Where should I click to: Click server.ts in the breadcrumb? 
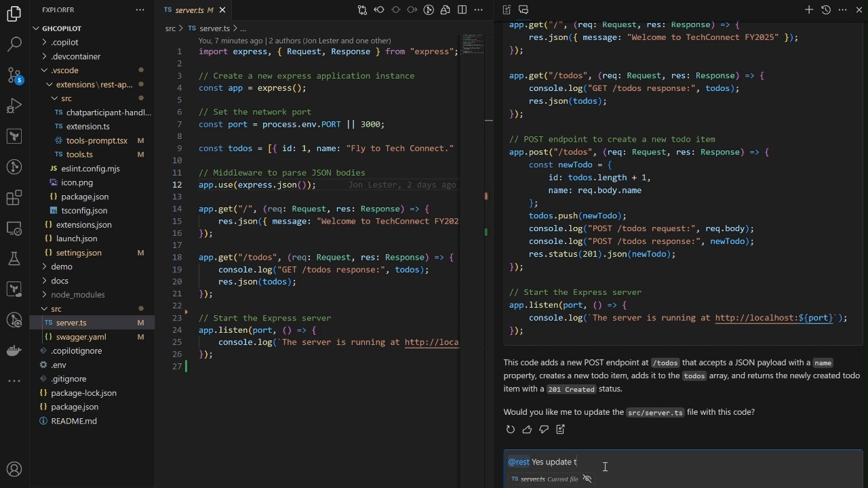(x=214, y=28)
